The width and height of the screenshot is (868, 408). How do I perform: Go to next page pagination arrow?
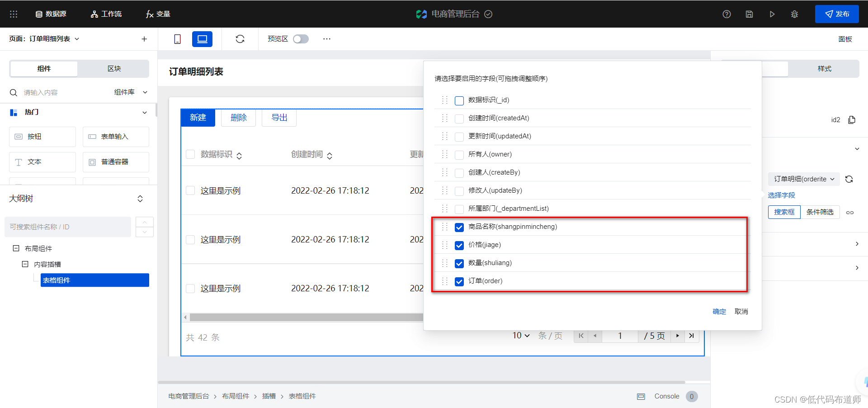[677, 336]
